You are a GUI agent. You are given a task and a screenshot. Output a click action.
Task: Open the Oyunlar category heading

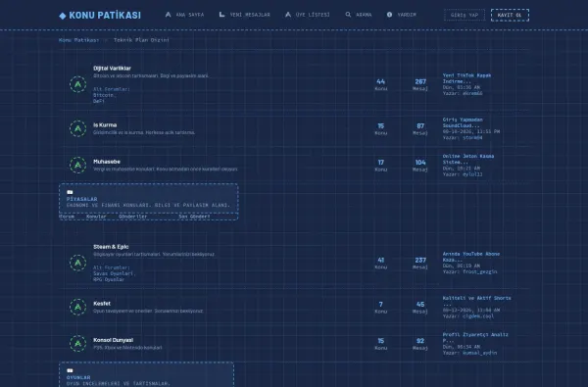click(78, 377)
